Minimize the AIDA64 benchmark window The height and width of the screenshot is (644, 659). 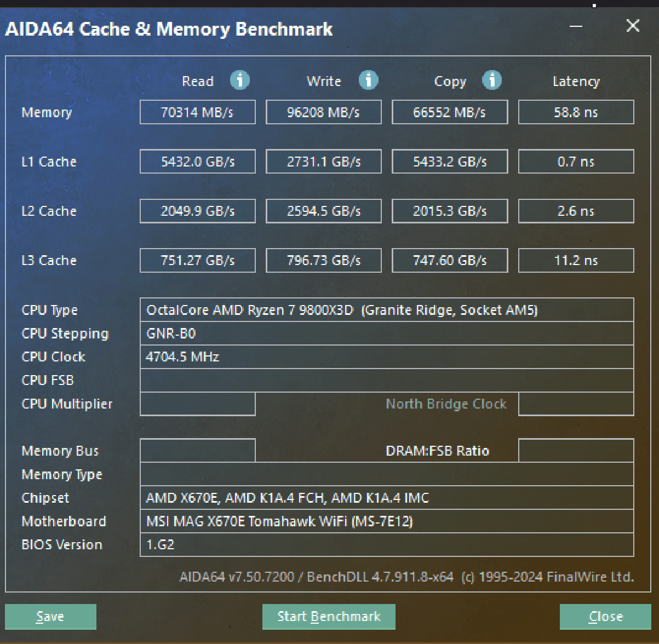click(x=575, y=26)
